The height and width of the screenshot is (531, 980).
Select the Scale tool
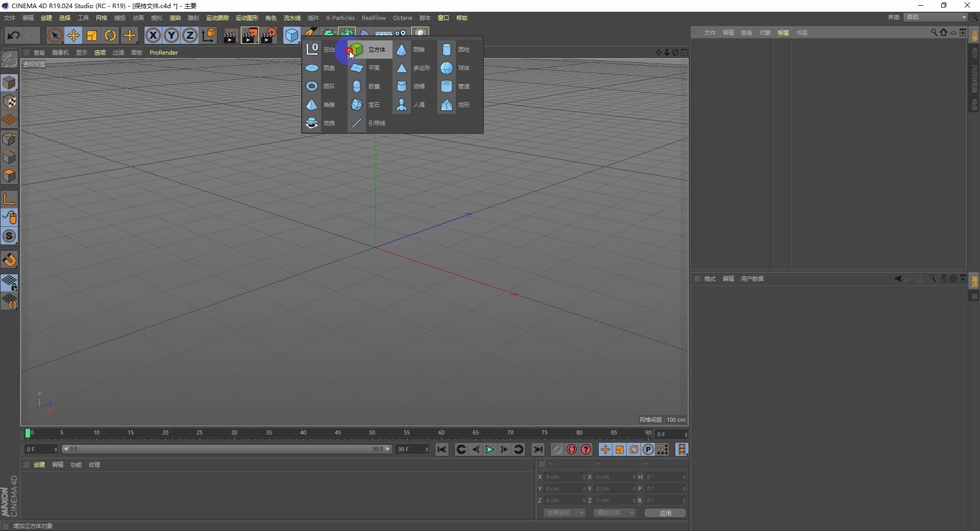(91, 35)
